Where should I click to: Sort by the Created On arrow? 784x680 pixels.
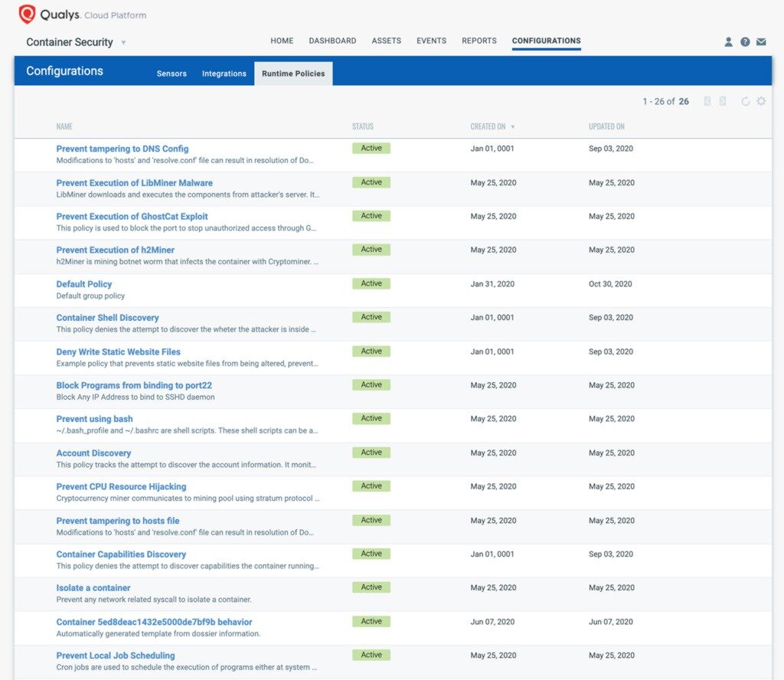click(x=512, y=127)
